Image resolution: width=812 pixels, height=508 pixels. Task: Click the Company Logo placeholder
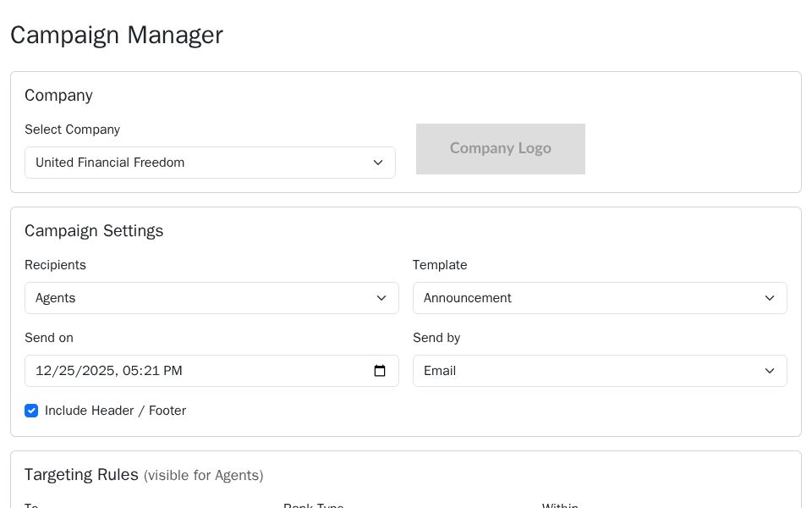(501, 149)
